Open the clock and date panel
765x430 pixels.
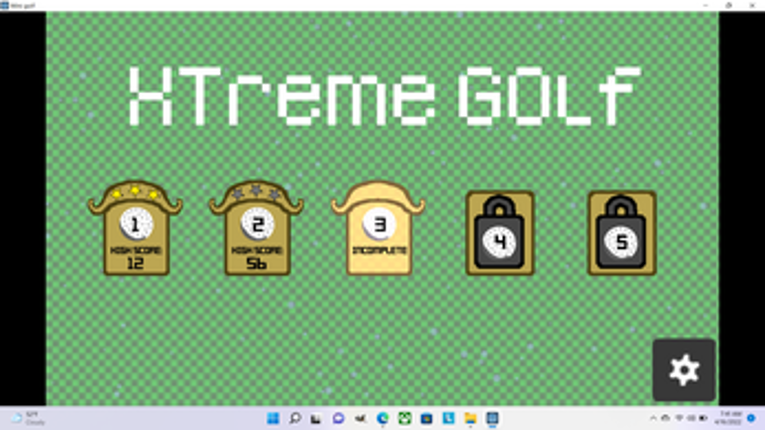point(729,418)
